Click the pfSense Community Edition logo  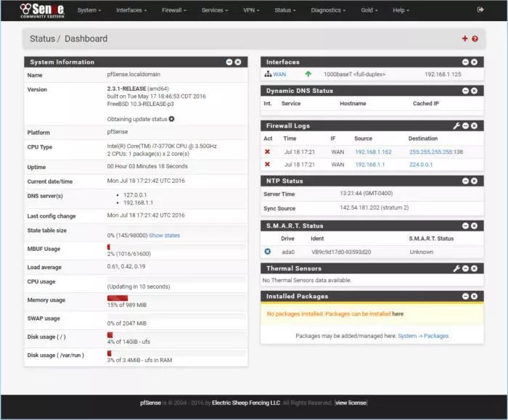tap(42, 10)
